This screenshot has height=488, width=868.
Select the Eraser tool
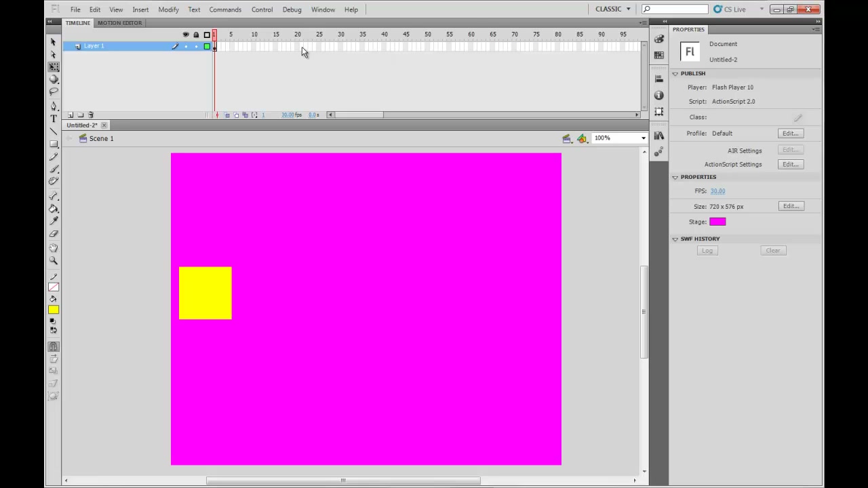click(x=54, y=234)
